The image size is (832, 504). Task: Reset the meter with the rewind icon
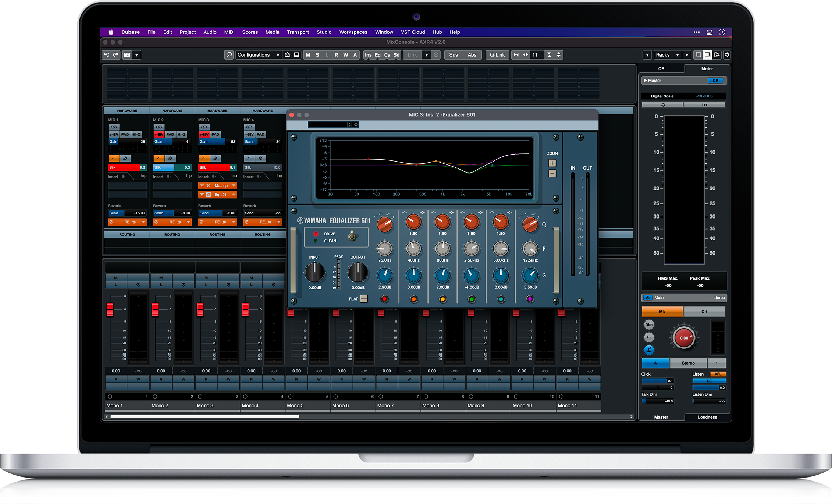[704, 105]
